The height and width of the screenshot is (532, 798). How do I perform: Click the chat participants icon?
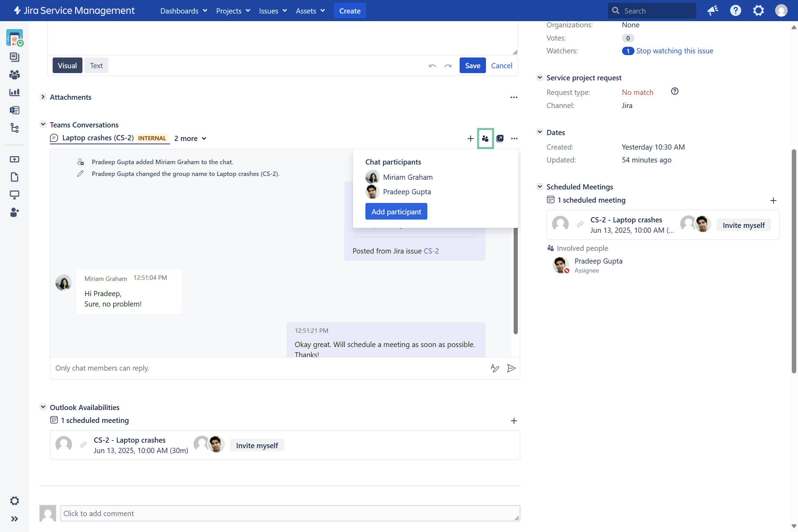click(485, 139)
